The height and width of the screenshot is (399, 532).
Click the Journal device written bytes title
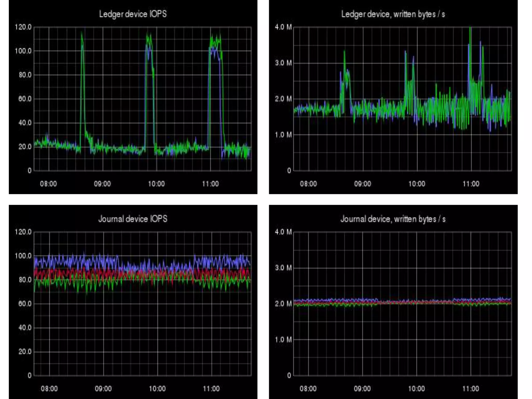click(393, 219)
